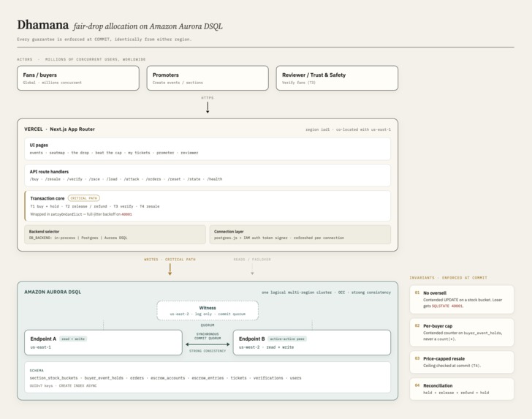Click the /buy route
532x419 pixels.
pyautogui.click(x=34, y=179)
